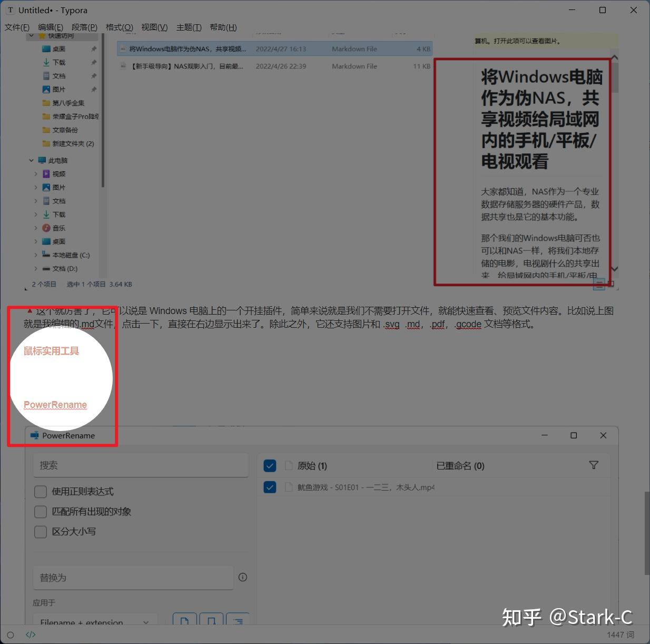Click into the 替换为 input field
This screenshot has height=644, width=650.
(x=133, y=578)
